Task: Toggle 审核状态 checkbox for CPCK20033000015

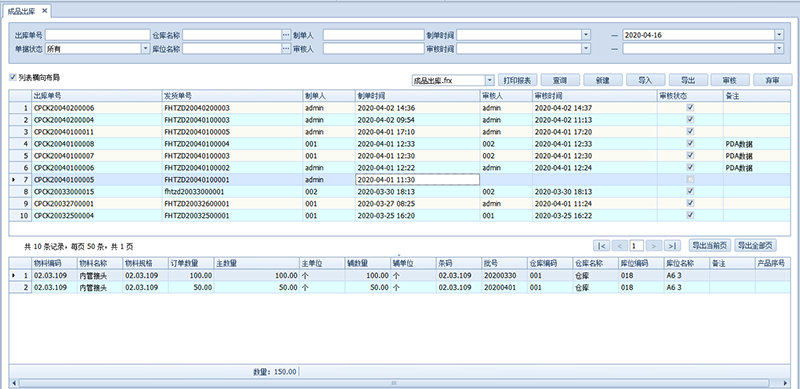Action: point(690,191)
